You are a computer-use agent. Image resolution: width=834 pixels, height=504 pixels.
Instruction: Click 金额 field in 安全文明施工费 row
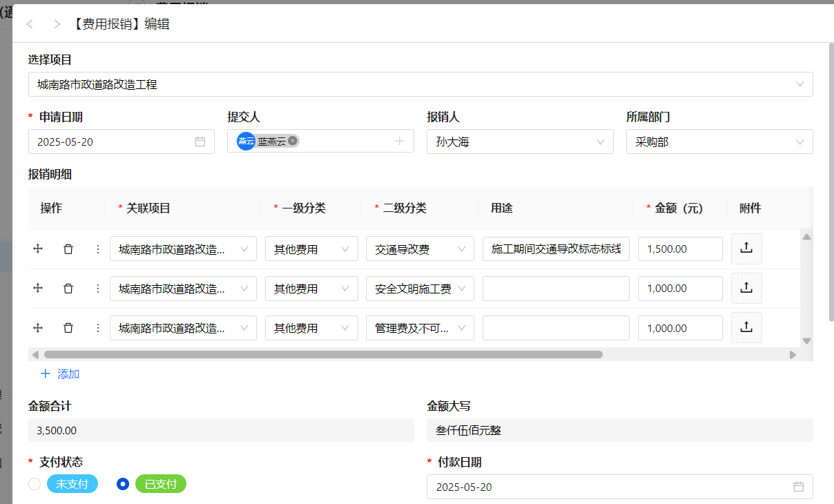pos(680,289)
